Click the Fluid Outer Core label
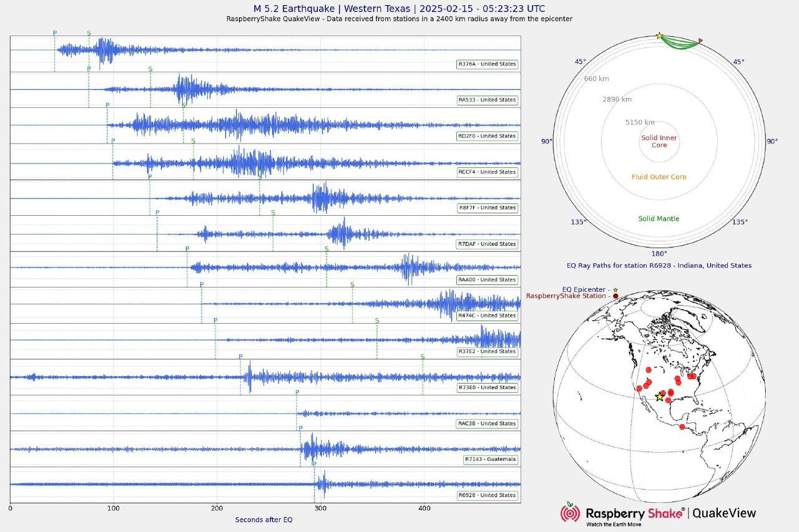This screenshot has width=799, height=532. [659, 177]
